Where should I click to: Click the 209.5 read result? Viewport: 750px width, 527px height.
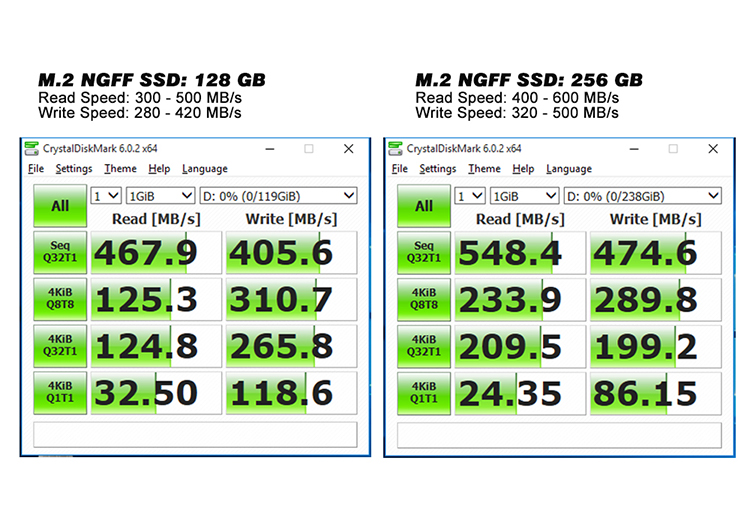pos(520,346)
